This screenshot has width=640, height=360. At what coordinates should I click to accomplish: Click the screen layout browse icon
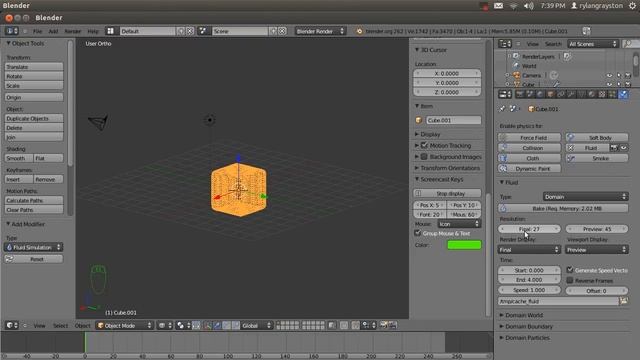[111, 31]
